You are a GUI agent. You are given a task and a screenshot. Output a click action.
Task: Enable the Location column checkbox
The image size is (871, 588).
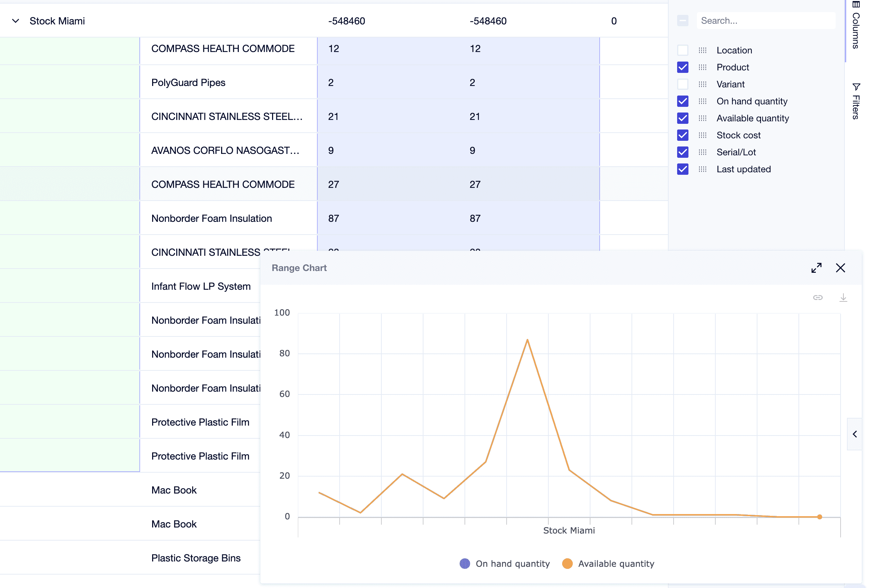pyautogui.click(x=682, y=50)
